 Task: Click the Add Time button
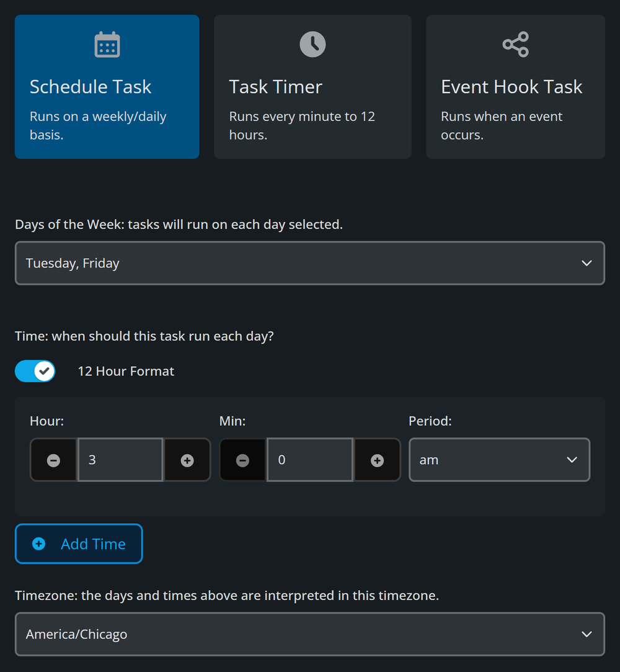tap(79, 544)
